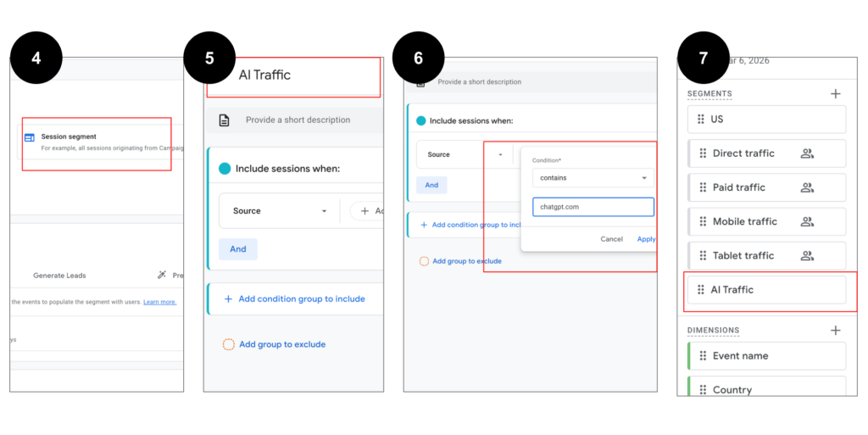Click the small Add group to exclude near the Condition popup
Screen dimensions: 868x435
coord(467,261)
